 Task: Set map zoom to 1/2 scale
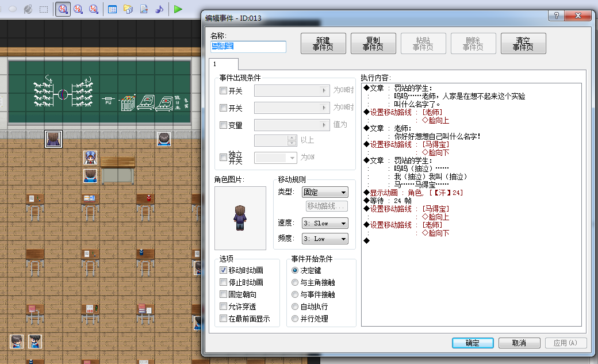click(x=78, y=9)
